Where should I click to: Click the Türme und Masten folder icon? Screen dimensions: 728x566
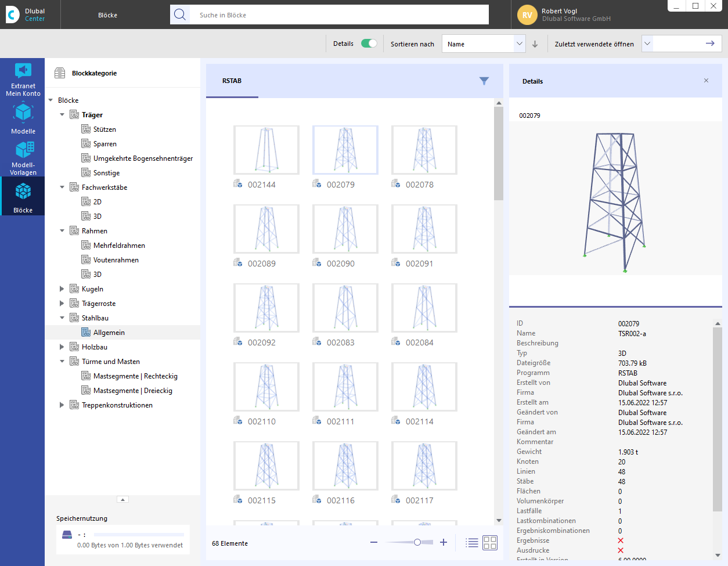tap(74, 362)
